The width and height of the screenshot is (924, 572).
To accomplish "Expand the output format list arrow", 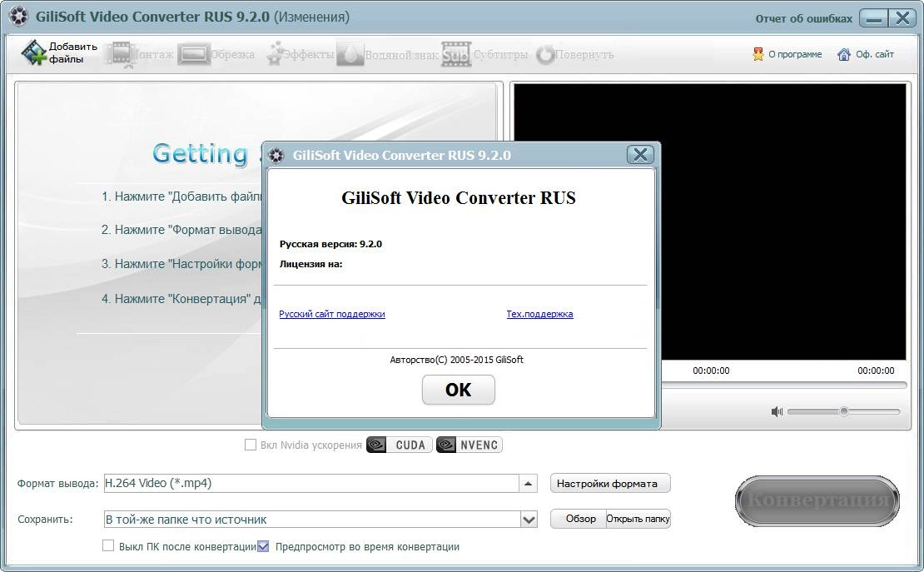I will pyautogui.click(x=528, y=484).
